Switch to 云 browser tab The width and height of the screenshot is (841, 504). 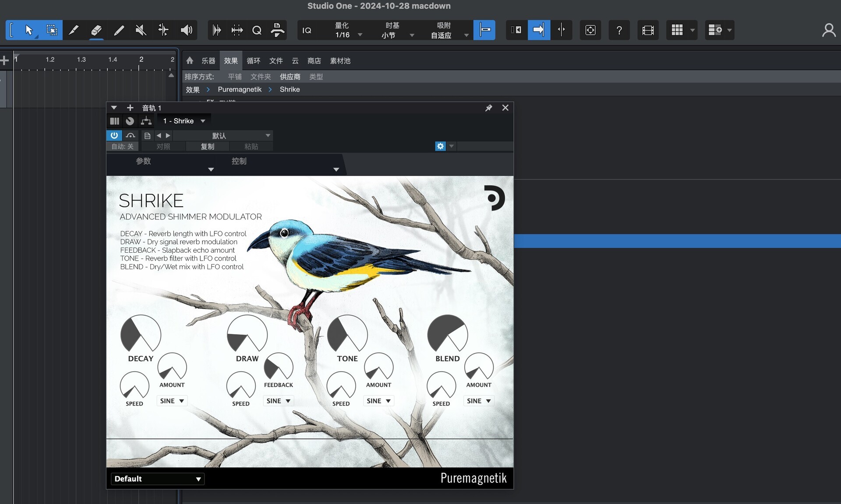pos(295,61)
